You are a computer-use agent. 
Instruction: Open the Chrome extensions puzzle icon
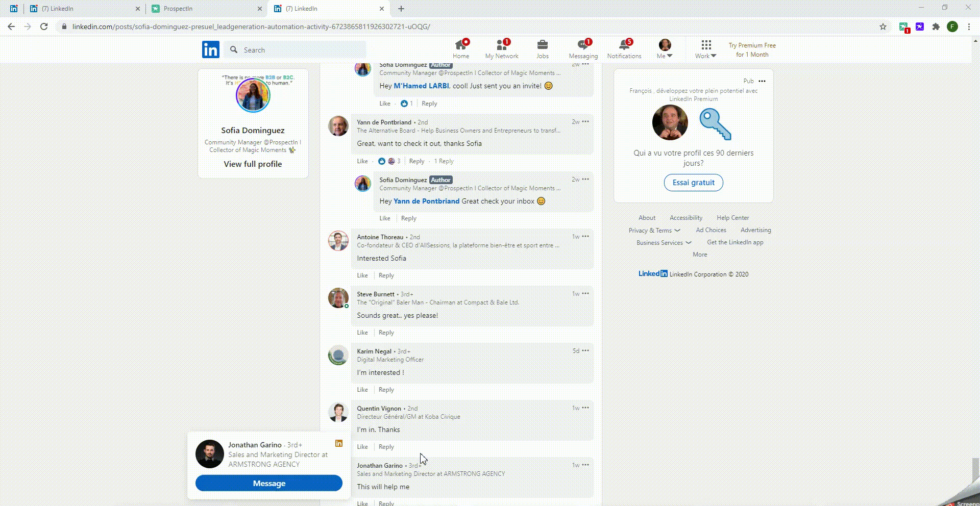click(936, 27)
